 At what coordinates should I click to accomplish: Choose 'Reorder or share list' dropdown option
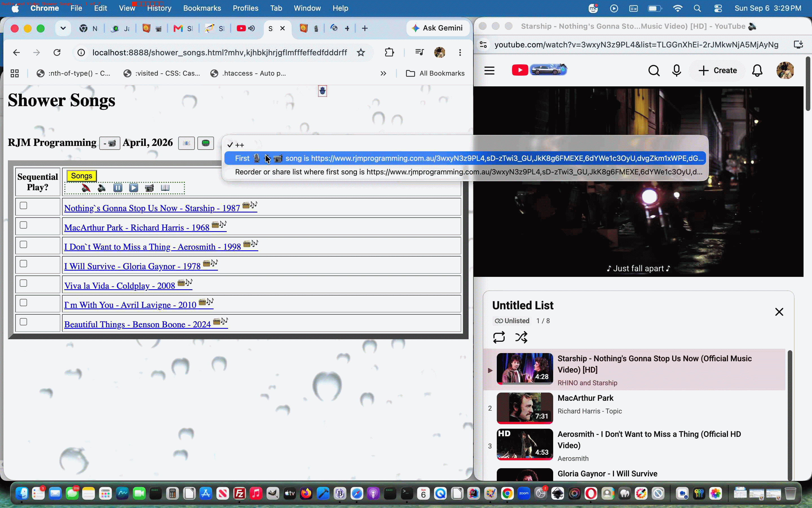tap(465, 172)
